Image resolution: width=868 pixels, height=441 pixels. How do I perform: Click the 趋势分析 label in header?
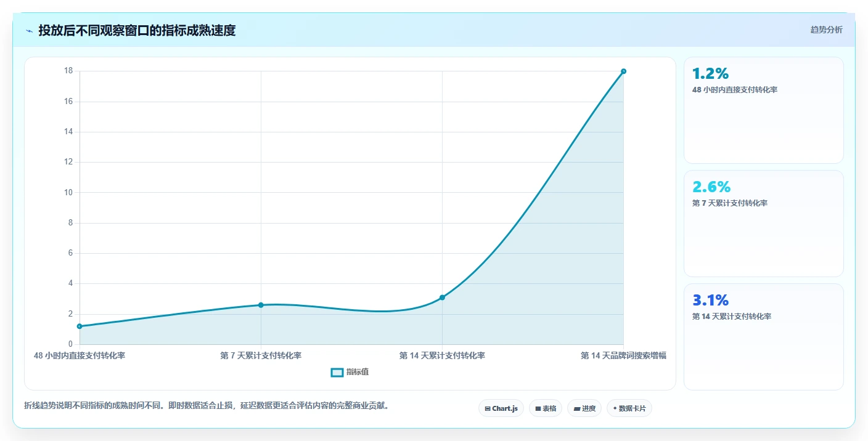tap(826, 30)
